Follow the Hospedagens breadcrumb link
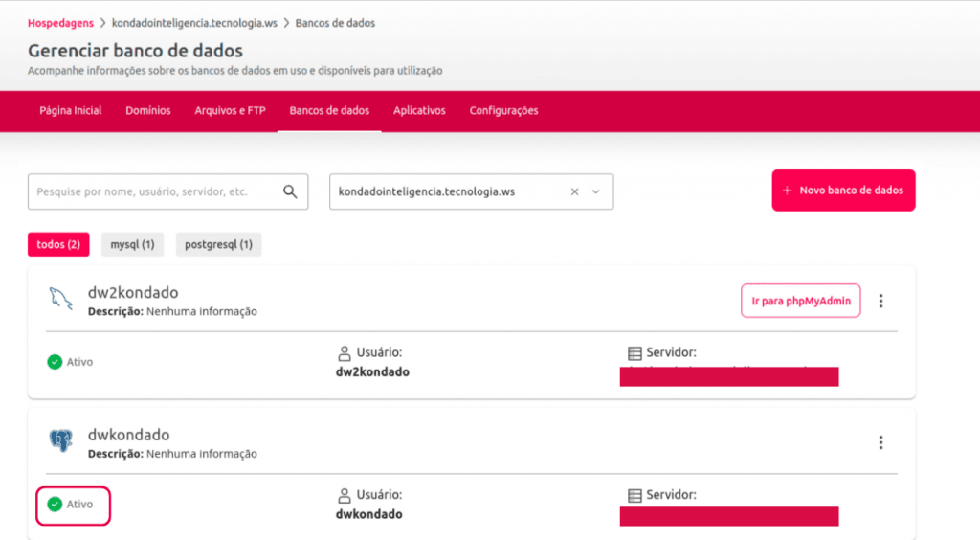The height and width of the screenshot is (540, 980). tap(60, 23)
